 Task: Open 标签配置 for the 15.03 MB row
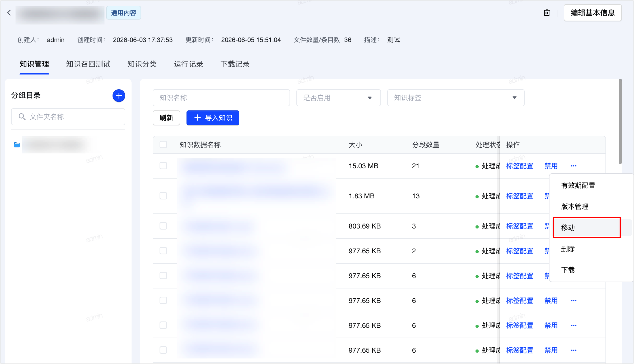click(520, 166)
